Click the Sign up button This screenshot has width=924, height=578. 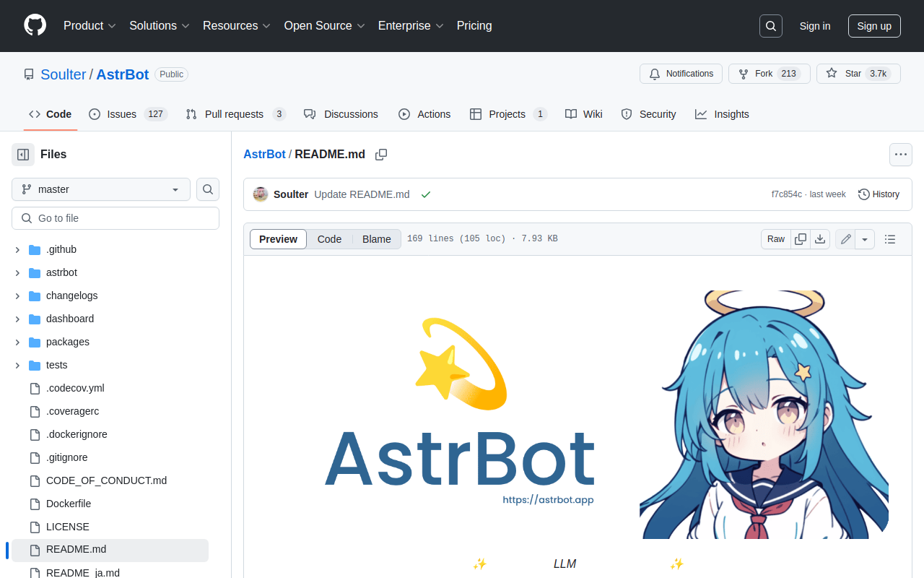pyautogui.click(x=874, y=26)
